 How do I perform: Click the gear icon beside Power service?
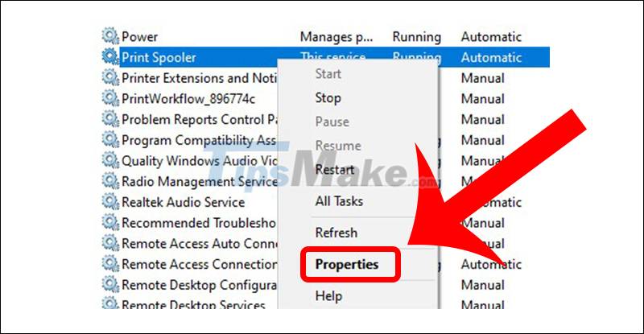(x=110, y=36)
